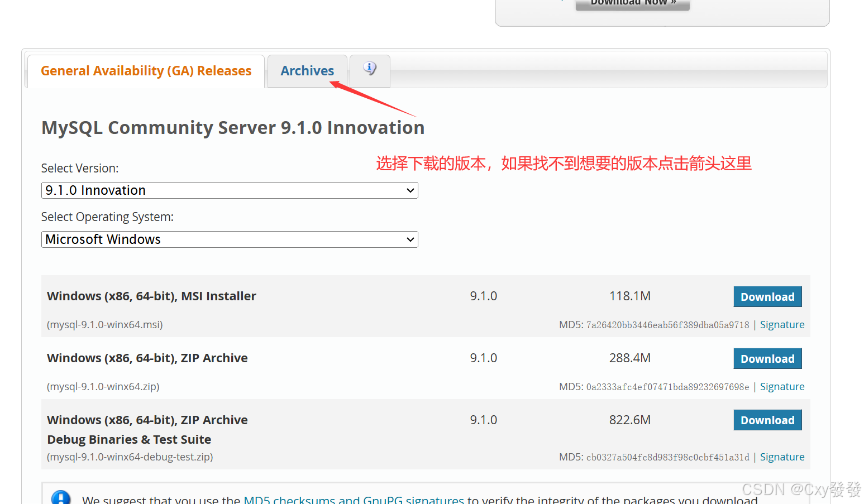Click the Debug Binaries & Test Suite label
Image resolution: width=864 pixels, height=504 pixels.
click(x=129, y=440)
